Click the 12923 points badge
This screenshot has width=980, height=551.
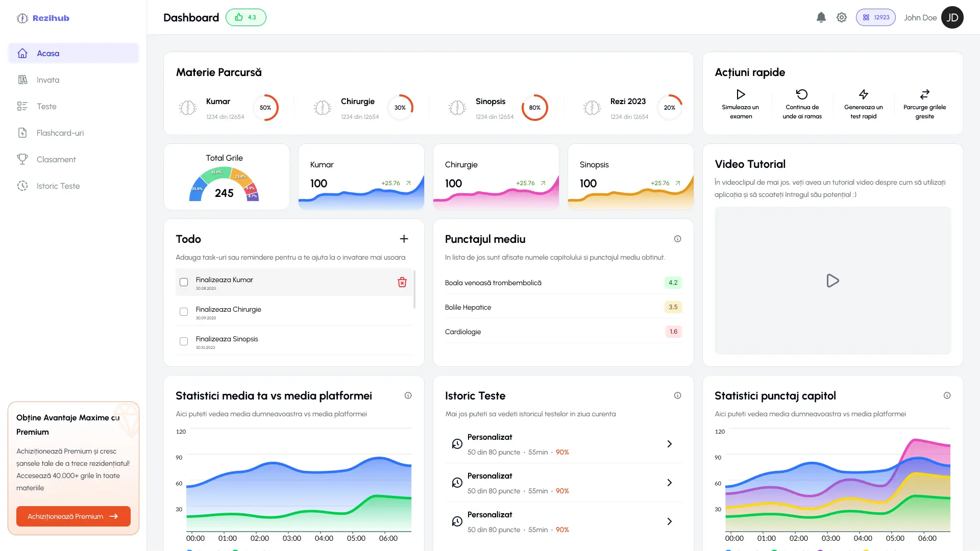pyautogui.click(x=875, y=17)
